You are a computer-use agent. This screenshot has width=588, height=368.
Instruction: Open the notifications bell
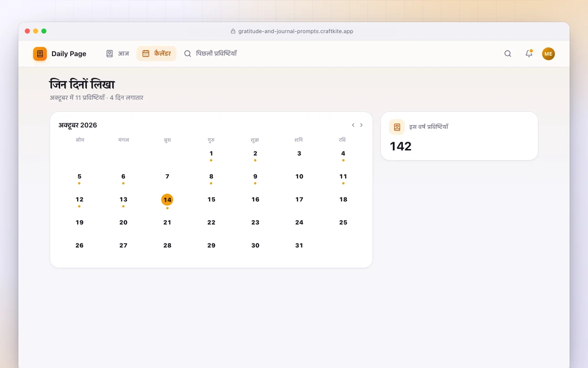pos(529,54)
